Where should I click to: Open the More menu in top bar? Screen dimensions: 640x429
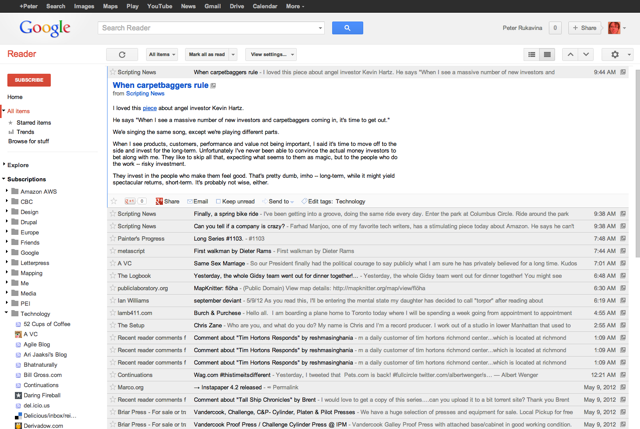[295, 6]
